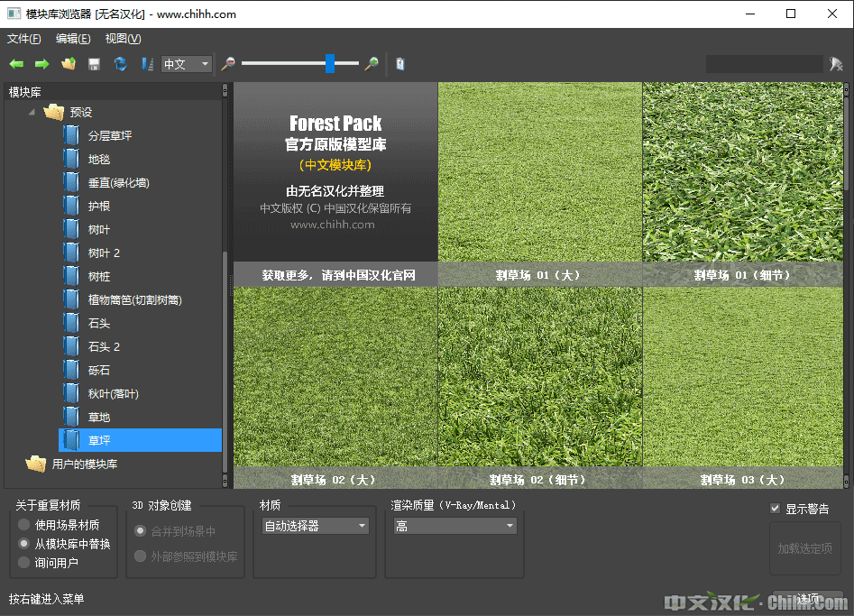
Task: Open the 视图(V) menu
Action: point(123,39)
